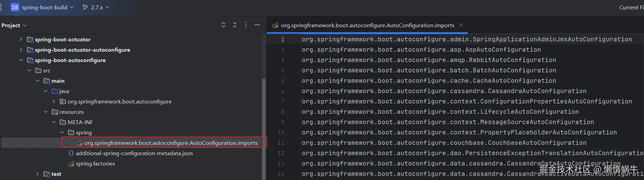Click the git branch icon

(x=85, y=7)
